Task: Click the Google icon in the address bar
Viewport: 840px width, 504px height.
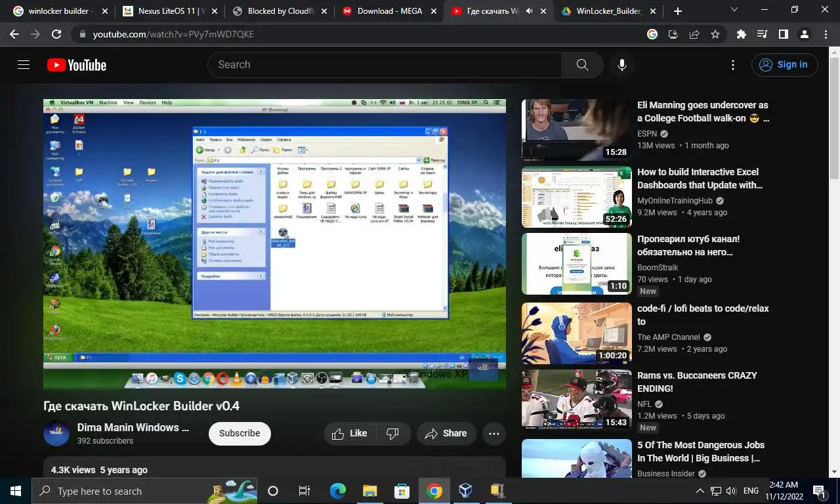Action: tap(652, 34)
